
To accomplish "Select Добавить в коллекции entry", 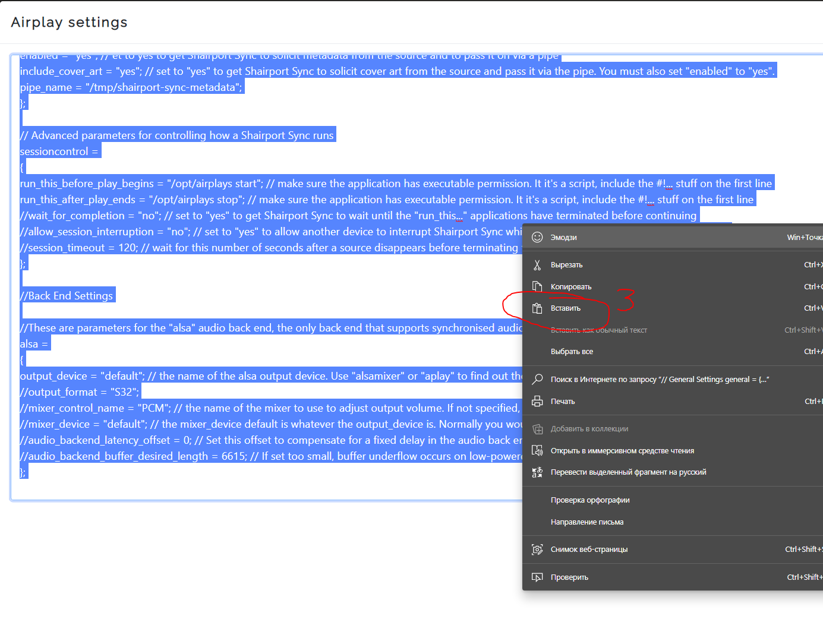I will pos(673,429).
